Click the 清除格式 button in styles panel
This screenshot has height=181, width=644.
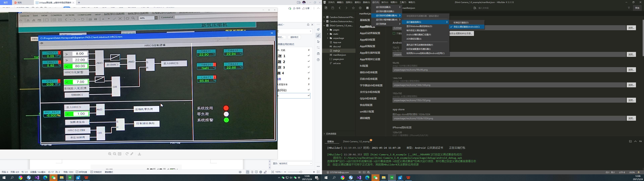pos(294,37)
